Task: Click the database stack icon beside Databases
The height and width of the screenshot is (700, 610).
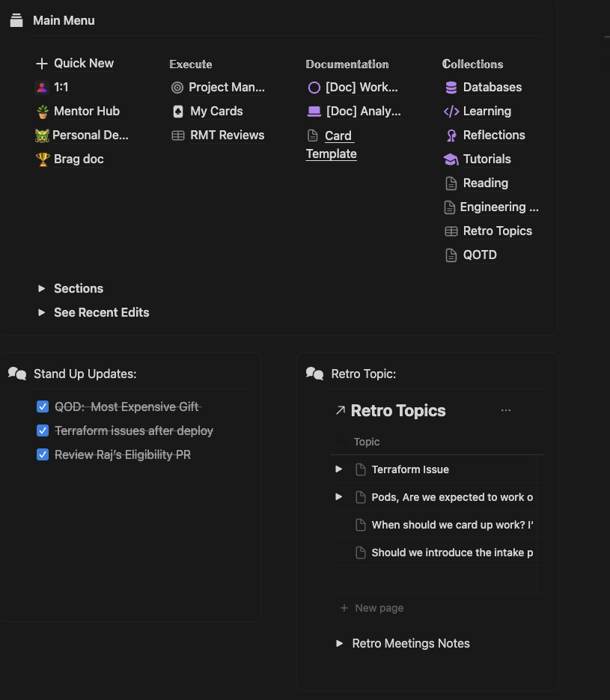Action: tap(451, 88)
